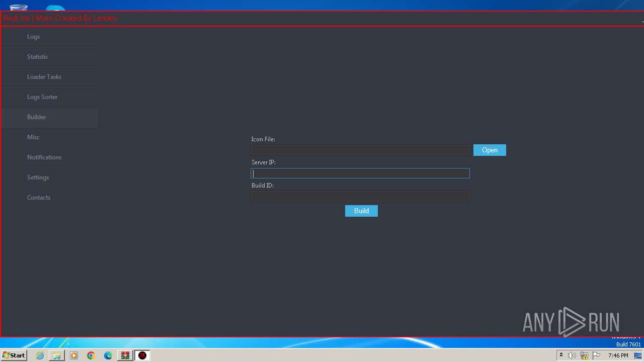Focus the Server IP input field

pyautogui.click(x=360, y=173)
